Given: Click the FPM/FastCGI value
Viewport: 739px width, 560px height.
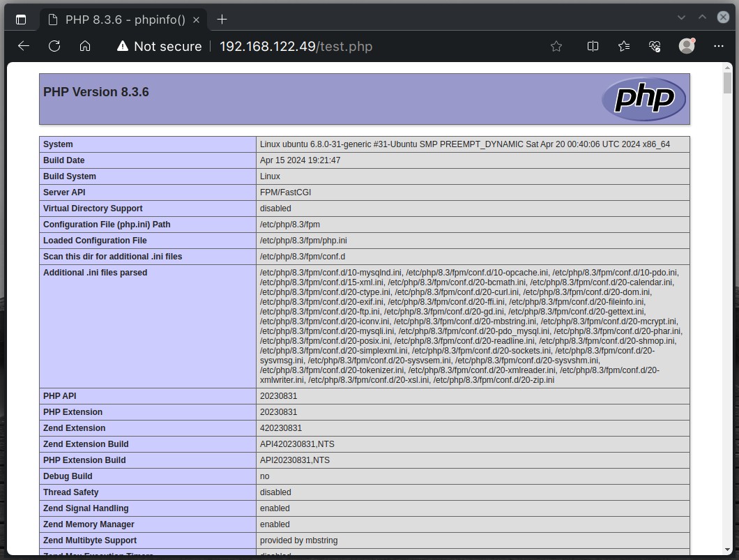Looking at the screenshot, I should tap(286, 192).
